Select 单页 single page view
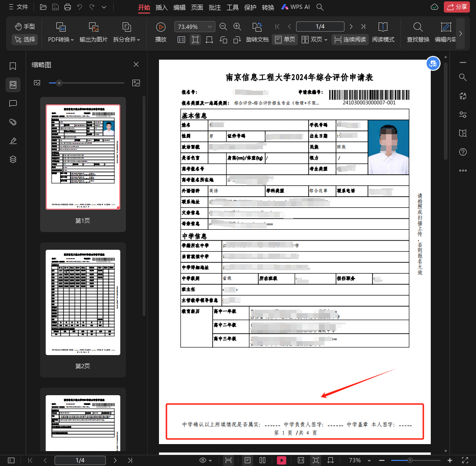476x466 pixels. coord(285,40)
